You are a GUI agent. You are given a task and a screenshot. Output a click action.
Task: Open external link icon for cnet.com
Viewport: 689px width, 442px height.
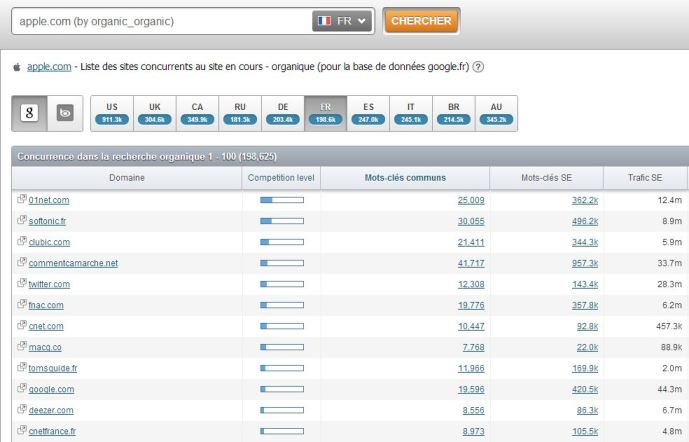click(22, 325)
